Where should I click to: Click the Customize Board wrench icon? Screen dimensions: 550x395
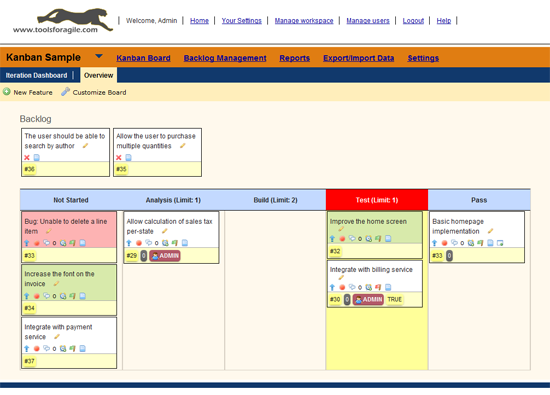click(x=65, y=92)
